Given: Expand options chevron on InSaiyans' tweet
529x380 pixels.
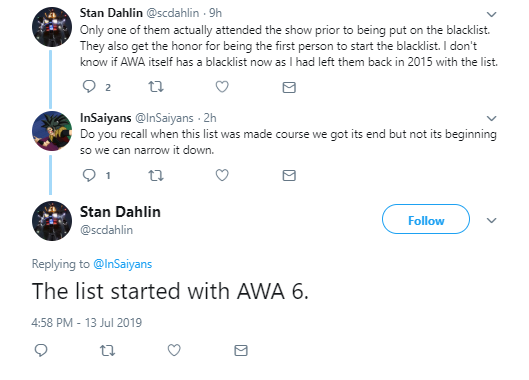Looking at the screenshot, I should [492, 118].
